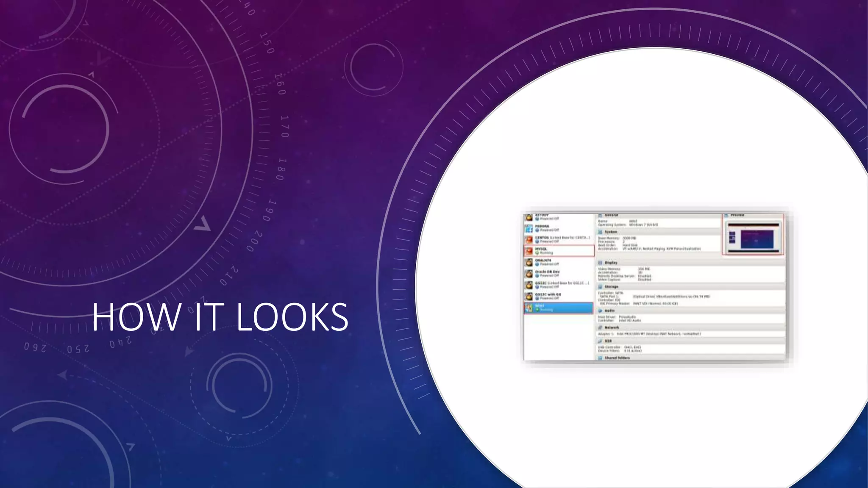
Task: Click the CentOS VM red icon
Action: coord(529,240)
